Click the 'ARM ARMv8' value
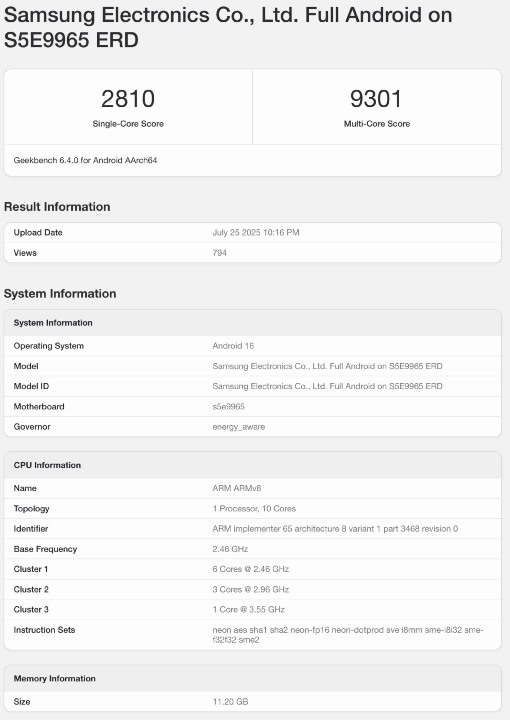Screen dimensions: 510x720 pyautogui.click(x=237, y=488)
